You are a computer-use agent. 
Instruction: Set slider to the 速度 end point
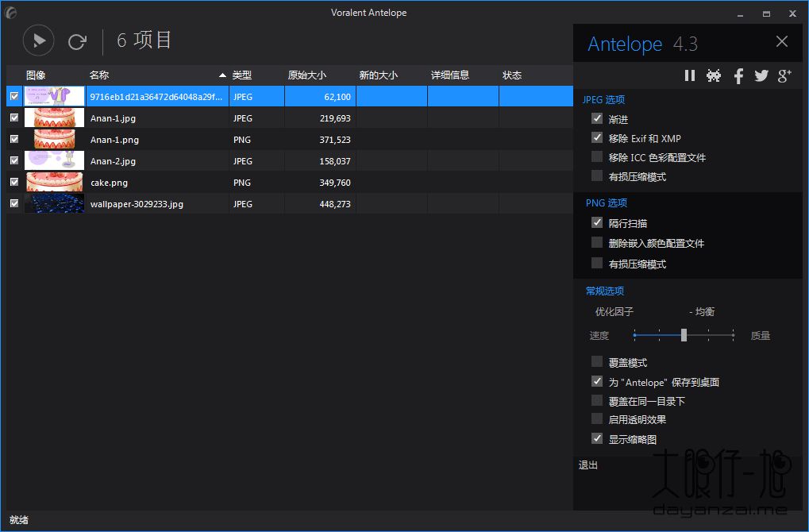(634, 335)
